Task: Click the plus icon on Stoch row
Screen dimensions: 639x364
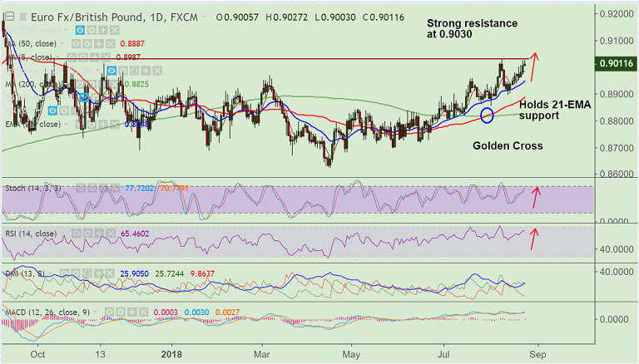Action: 103,188
